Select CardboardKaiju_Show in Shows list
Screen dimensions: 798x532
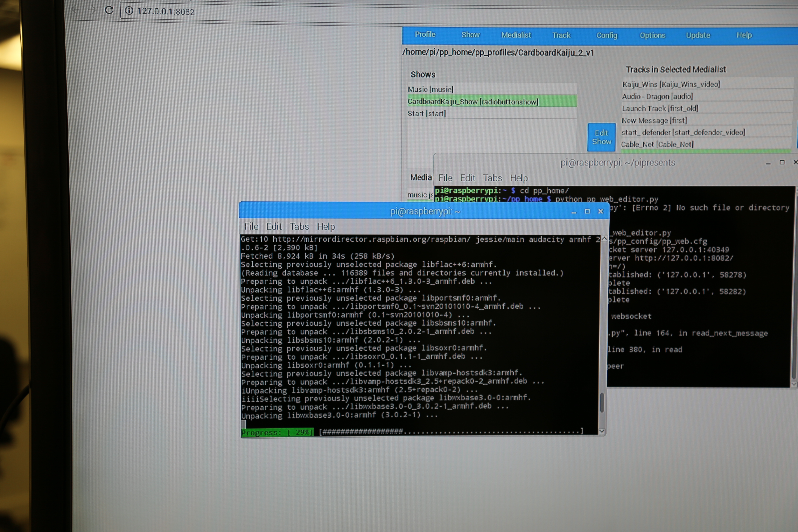473,101
